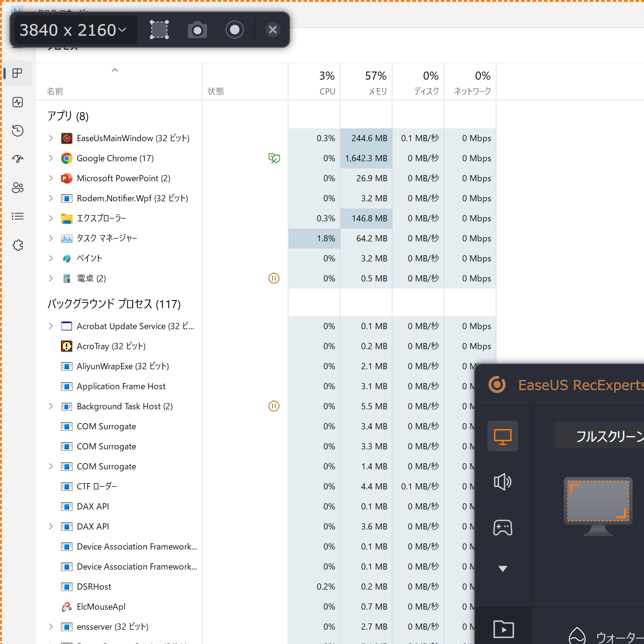Expand more modes with the down triangle in RecExperts
Screen dimensions: 644x644
(503, 569)
